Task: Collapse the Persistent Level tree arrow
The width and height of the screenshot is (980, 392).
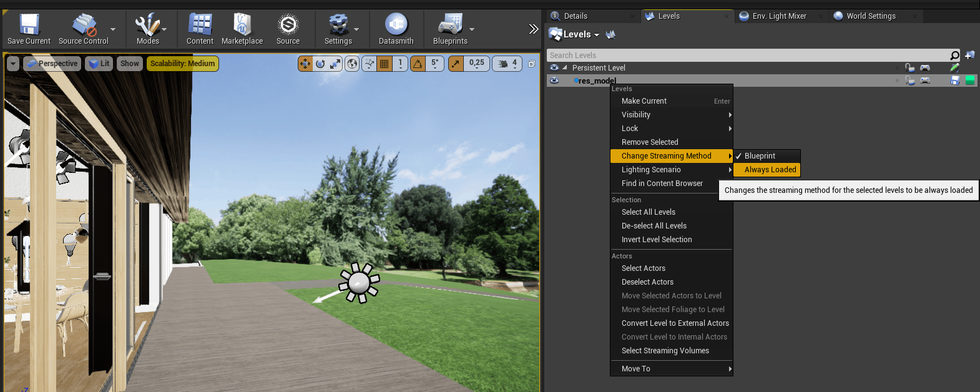Action: click(x=565, y=67)
